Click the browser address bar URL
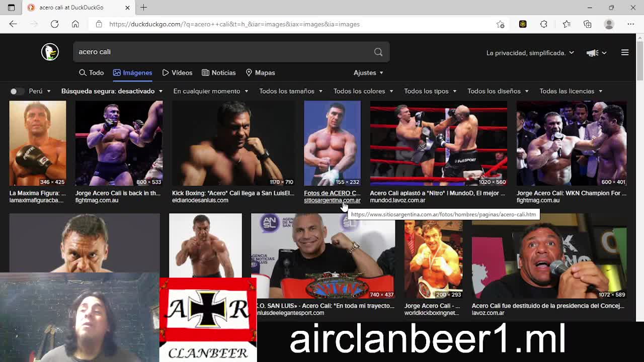The height and width of the screenshot is (362, 644). (234, 24)
